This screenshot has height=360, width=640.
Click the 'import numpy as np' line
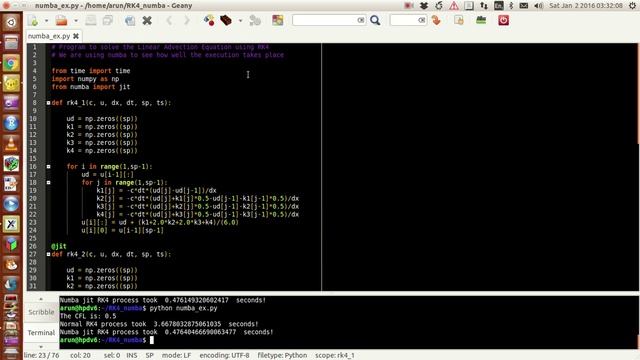[85, 79]
